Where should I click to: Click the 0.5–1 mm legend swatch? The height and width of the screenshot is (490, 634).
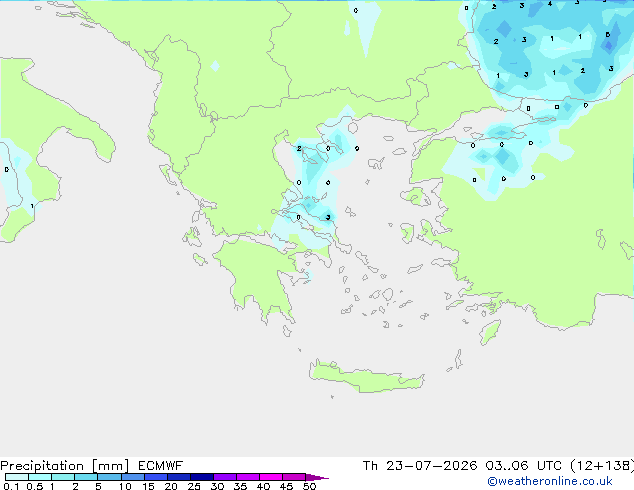coord(40,477)
